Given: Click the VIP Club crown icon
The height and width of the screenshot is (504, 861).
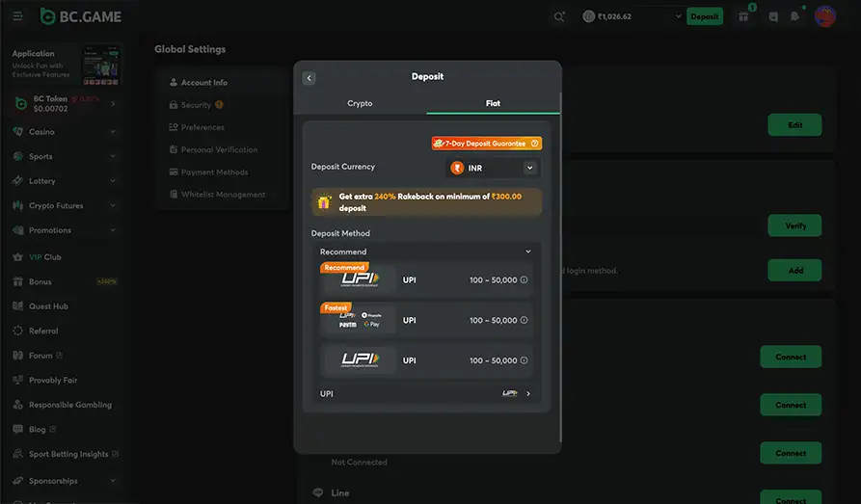Looking at the screenshot, I should pyautogui.click(x=18, y=257).
